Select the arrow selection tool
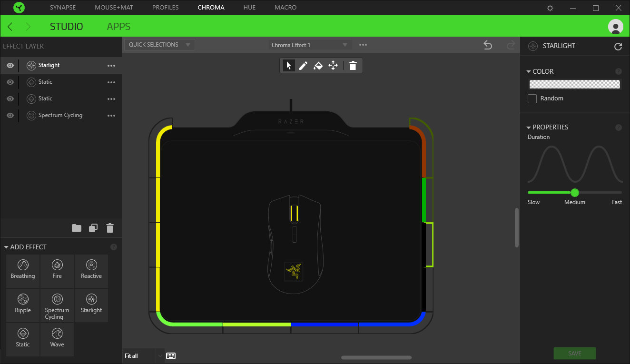Image resolution: width=630 pixels, height=364 pixels. coord(288,66)
